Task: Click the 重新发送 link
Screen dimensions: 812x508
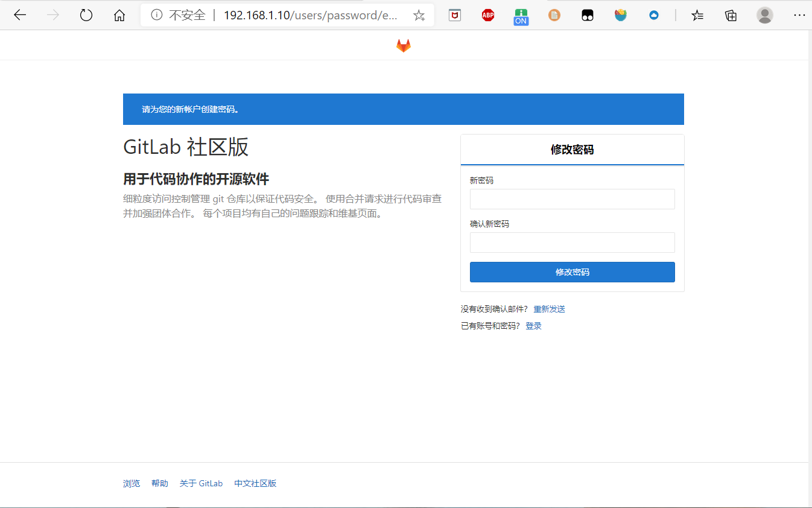Action: click(548, 308)
